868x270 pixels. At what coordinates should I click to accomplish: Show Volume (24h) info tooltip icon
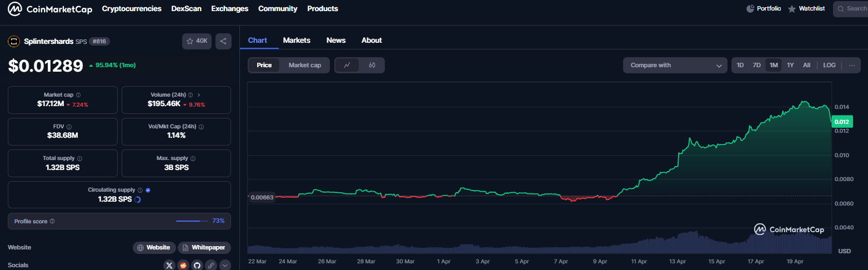click(190, 95)
